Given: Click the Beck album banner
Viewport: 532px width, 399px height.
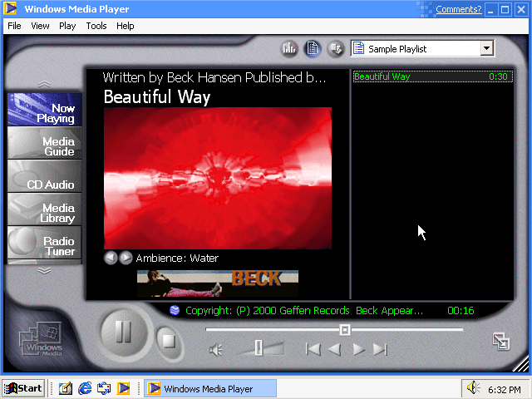Looking at the screenshot, I should (218, 283).
